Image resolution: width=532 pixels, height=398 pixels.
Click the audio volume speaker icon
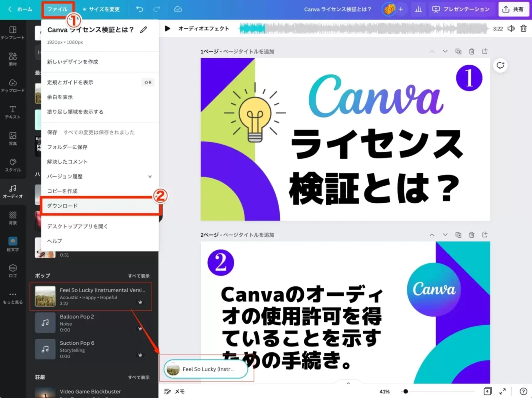[511, 28]
